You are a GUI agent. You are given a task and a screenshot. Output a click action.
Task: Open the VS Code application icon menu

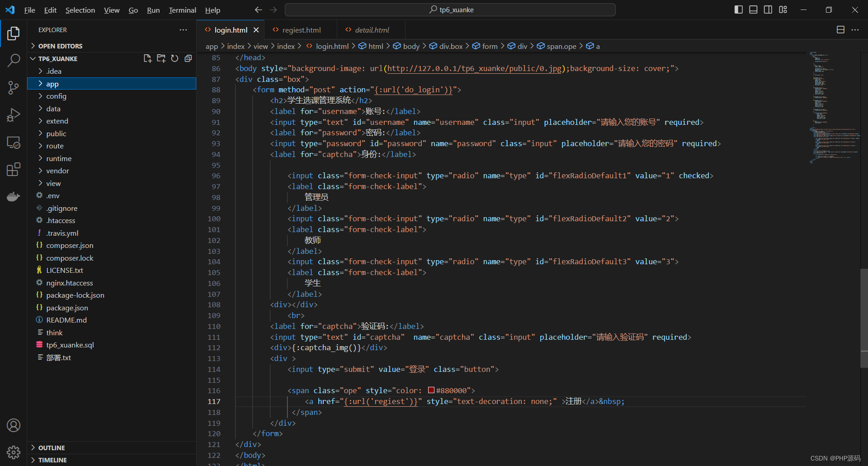pos(10,10)
